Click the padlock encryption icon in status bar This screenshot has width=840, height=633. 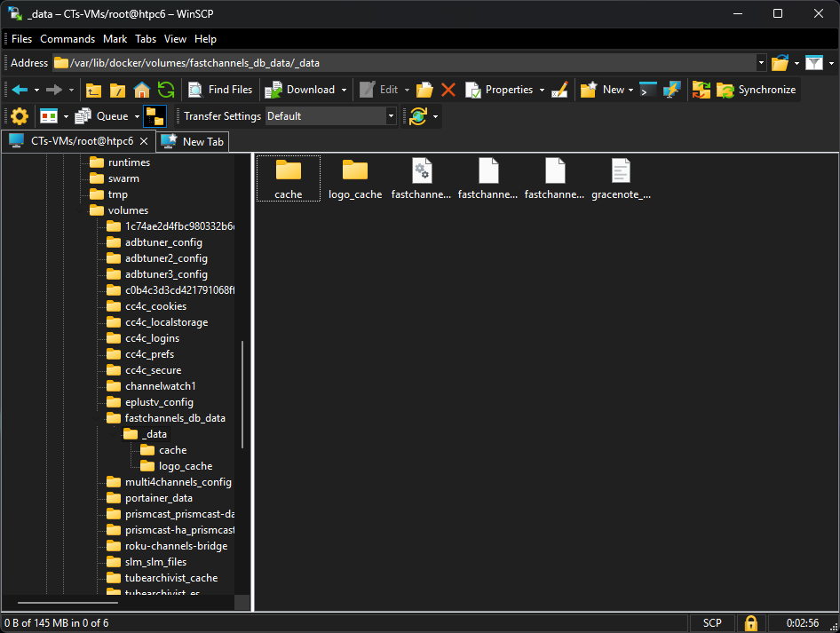pyautogui.click(x=751, y=623)
